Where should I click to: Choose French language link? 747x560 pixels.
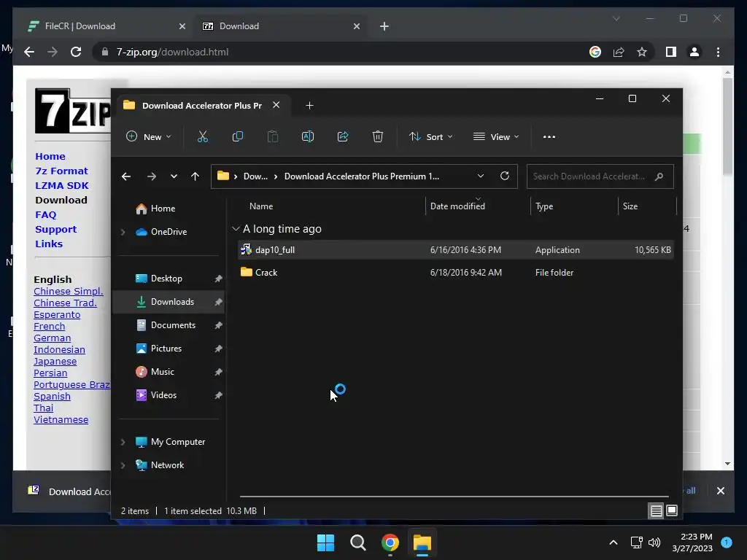[x=49, y=327]
